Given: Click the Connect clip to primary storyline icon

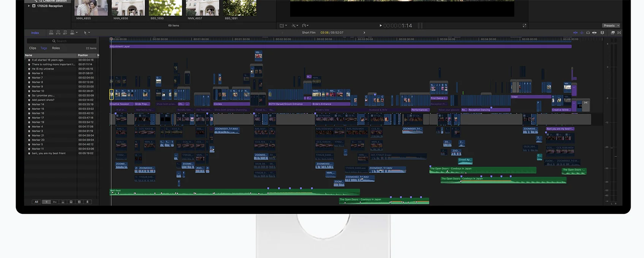Looking at the screenshot, I should [51, 33].
